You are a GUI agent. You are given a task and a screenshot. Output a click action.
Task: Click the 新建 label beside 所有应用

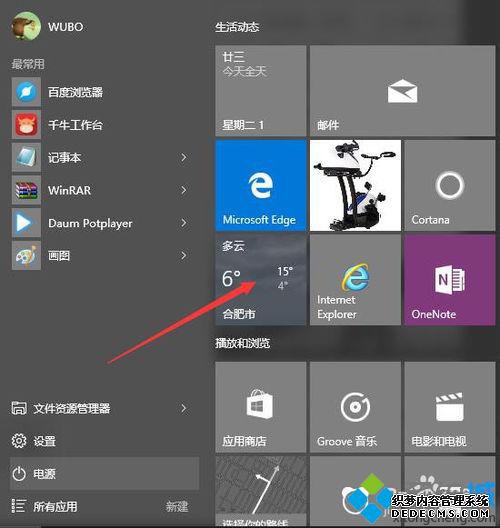pos(177,506)
